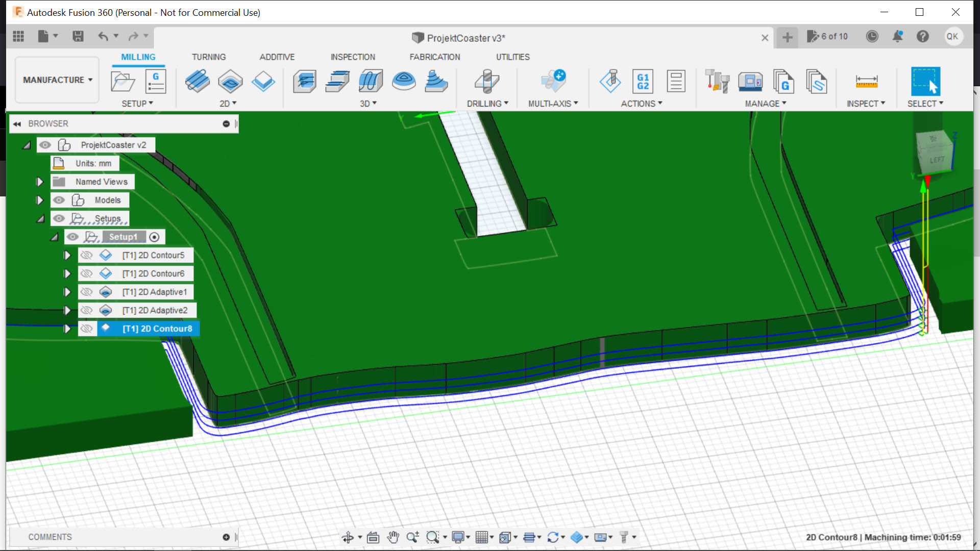This screenshot has width=980, height=551.
Task: Hide Setup1 using its eye icon
Action: [x=72, y=237]
